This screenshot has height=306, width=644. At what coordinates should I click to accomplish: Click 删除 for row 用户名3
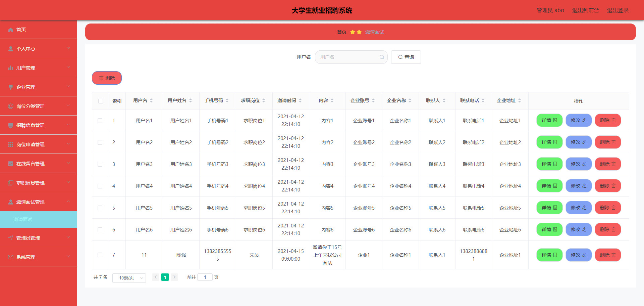(608, 164)
